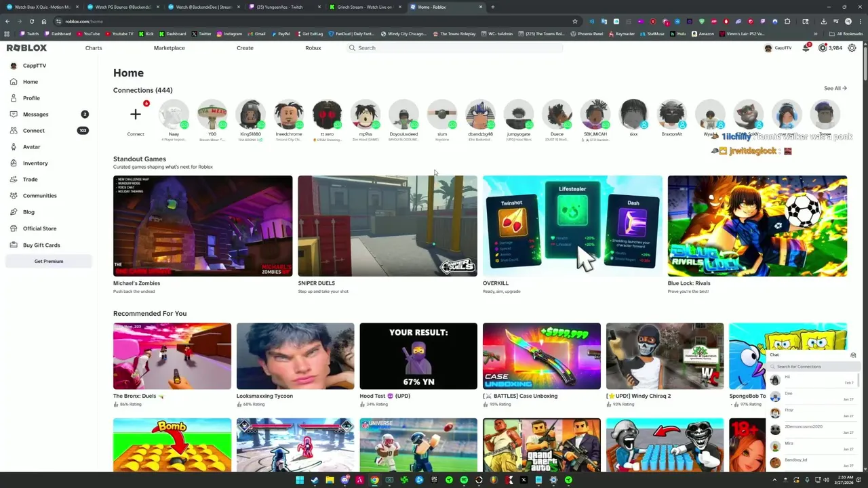Image resolution: width=868 pixels, height=488 pixels.
Task: Open Charts in the top navigation
Action: point(94,48)
